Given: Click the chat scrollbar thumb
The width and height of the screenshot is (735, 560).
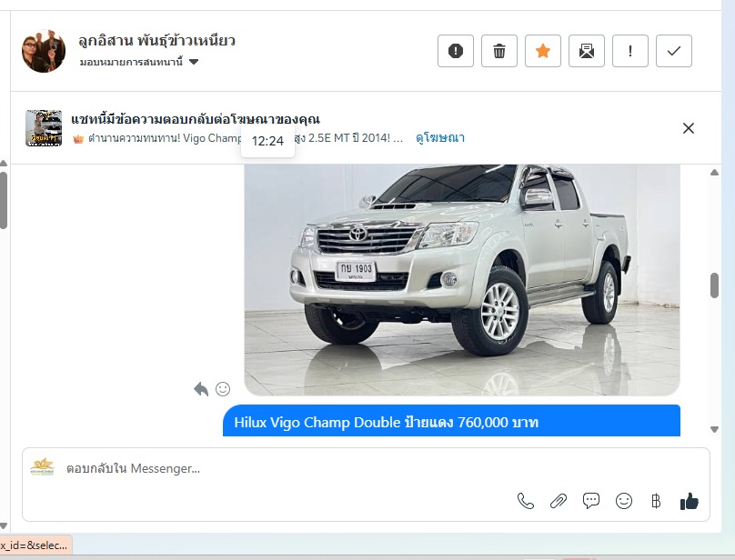Looking at the screenshot, I should 714,285.
